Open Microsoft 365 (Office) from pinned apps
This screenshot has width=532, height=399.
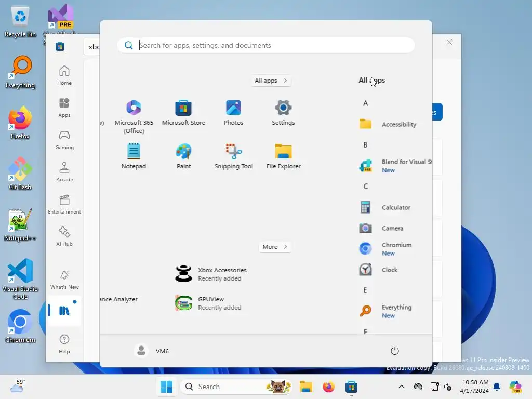point(134,117)
